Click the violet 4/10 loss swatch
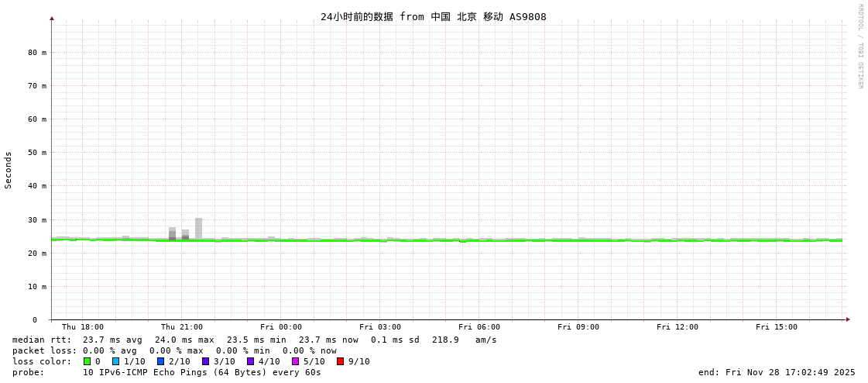This screenshot has height=383, width=868. [250, 361]
